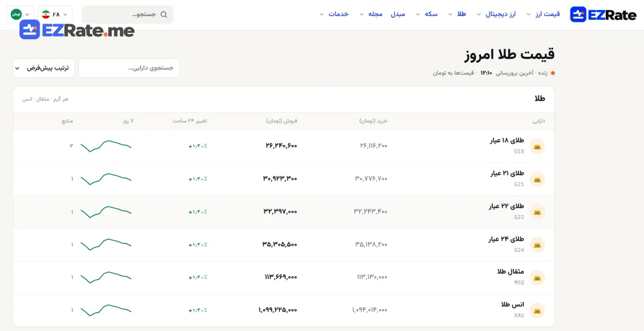Open the طلای ۲۴ عیار asset link
This screenshot has width=644, height=331.
(506, 239)
